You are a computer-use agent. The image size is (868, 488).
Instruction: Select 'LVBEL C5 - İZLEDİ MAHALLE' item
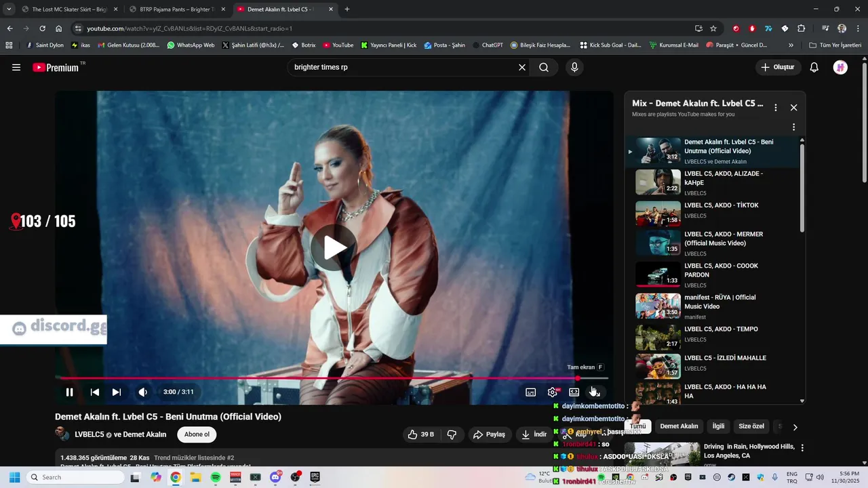pyautogui.click(x=711, y=366)
